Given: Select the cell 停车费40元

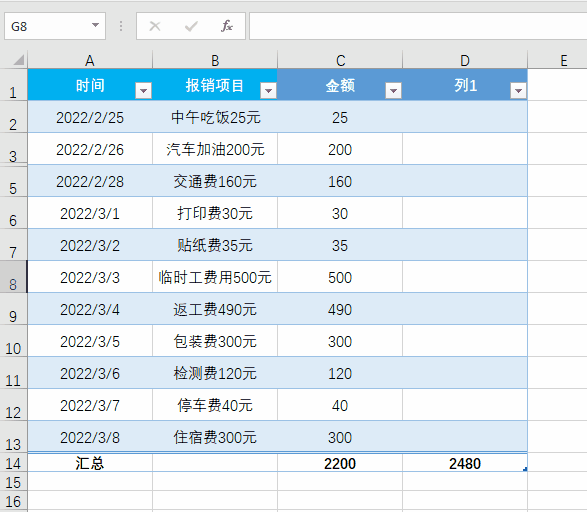Looking at the screenshot, I should tap(215, 405).
